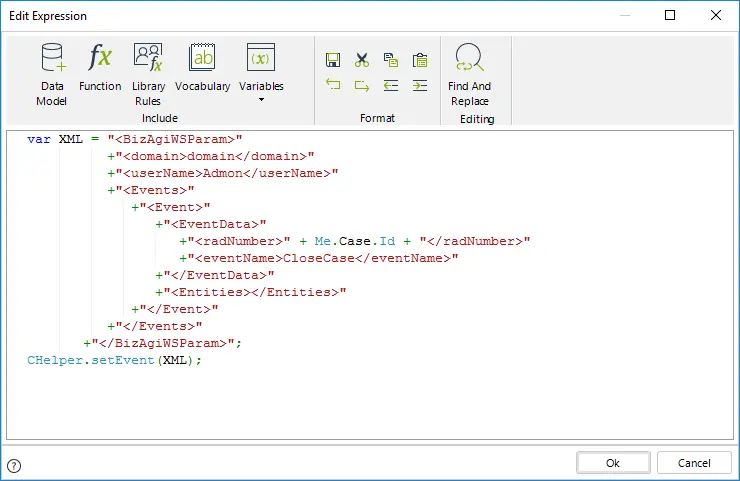Open the help question mark icon
The width and height of the screenshot is (740, 481).
(x=14, y=466)
